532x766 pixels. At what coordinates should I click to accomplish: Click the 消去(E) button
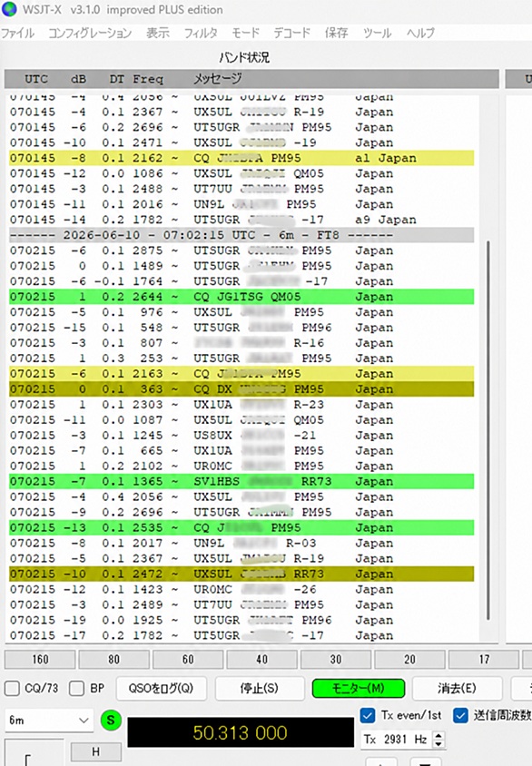pyautogui.click(x=457, y=688)
